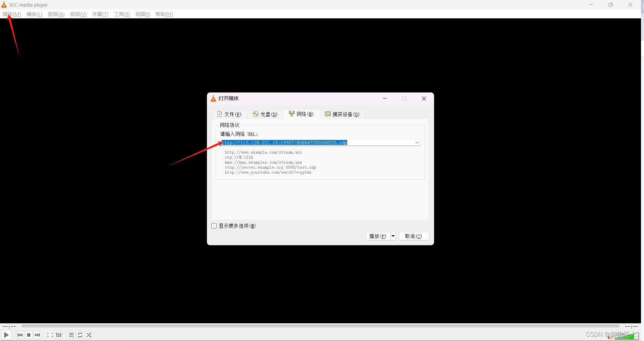644x341 pixels.
Task: Skip to previous media icon
Action: tap(20, 335)
